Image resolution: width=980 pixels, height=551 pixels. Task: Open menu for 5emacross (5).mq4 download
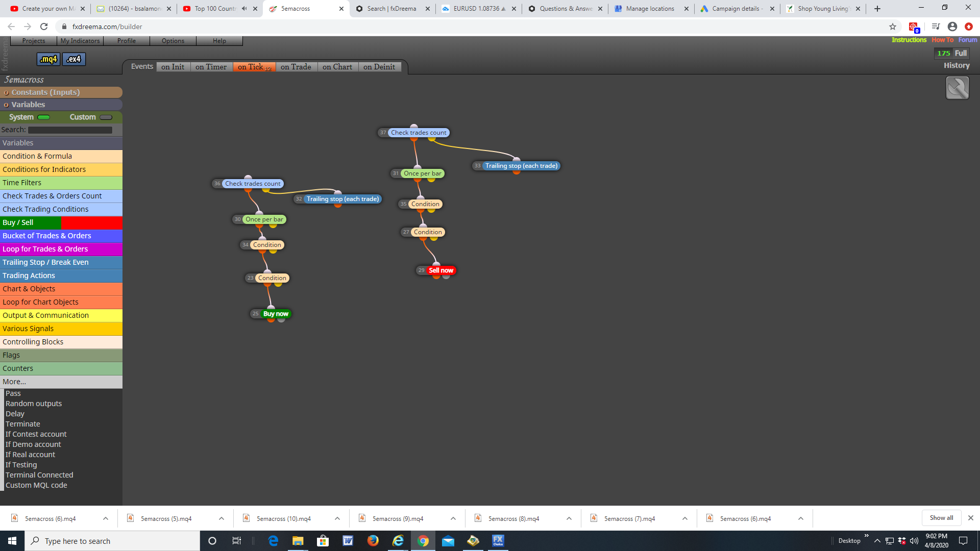click(x=222, y=518)
